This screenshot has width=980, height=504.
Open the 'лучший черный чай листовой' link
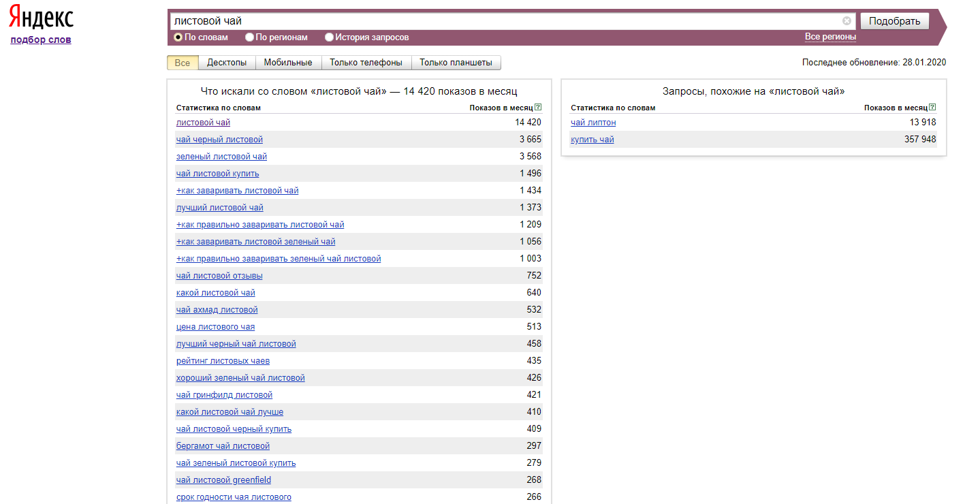pyautogui.click(x=236, y=344)
